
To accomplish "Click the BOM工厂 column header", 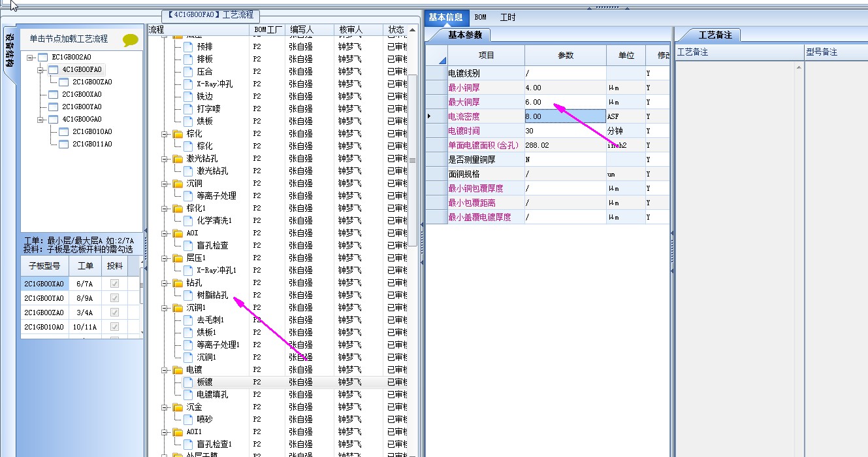I will click(267, 30).
